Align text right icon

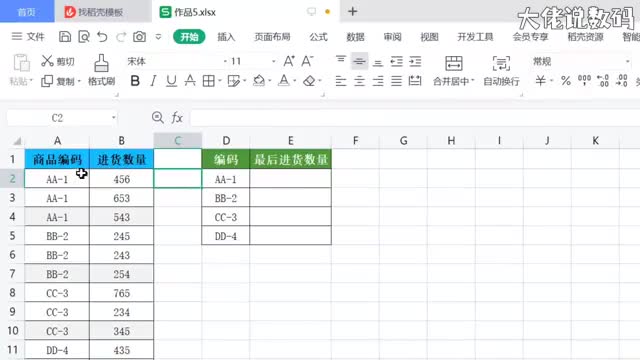point(378,81)
